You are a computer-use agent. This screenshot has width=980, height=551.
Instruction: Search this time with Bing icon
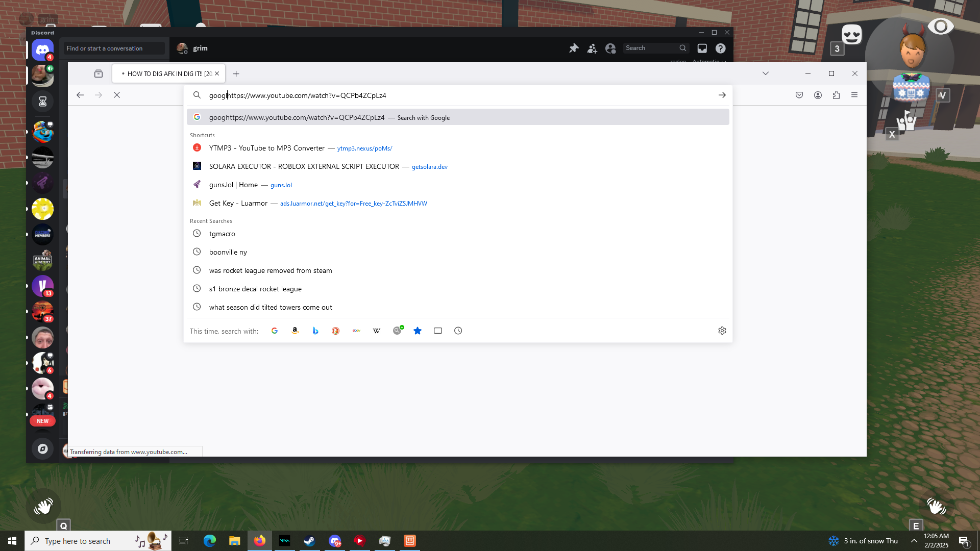[x=315, y=331]
